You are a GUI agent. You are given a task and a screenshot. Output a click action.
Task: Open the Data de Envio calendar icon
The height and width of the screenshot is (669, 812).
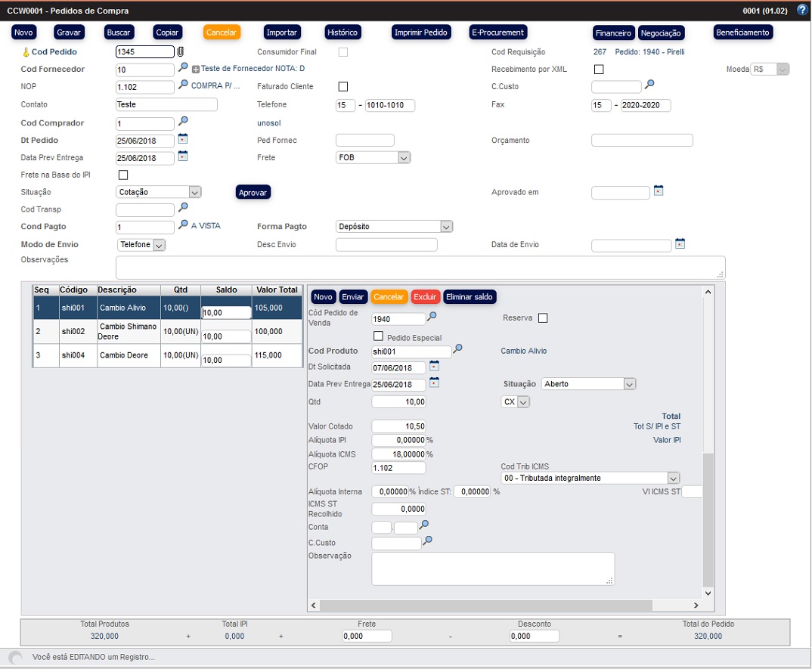pyautogui.click(x=680, y=243)
